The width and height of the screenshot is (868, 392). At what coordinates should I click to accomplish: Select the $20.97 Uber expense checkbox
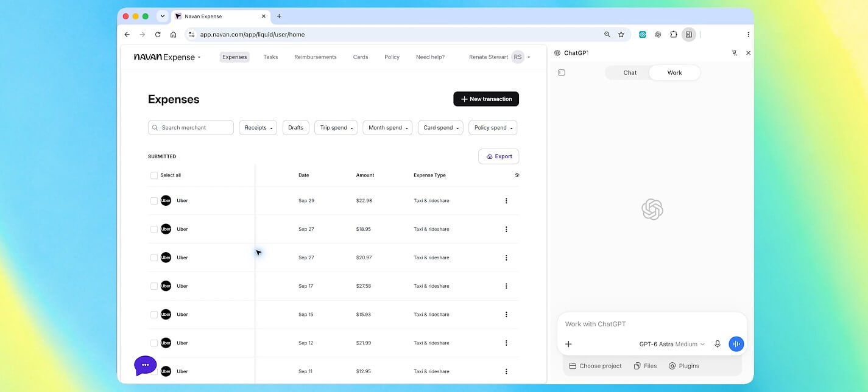tap(154, 257)
